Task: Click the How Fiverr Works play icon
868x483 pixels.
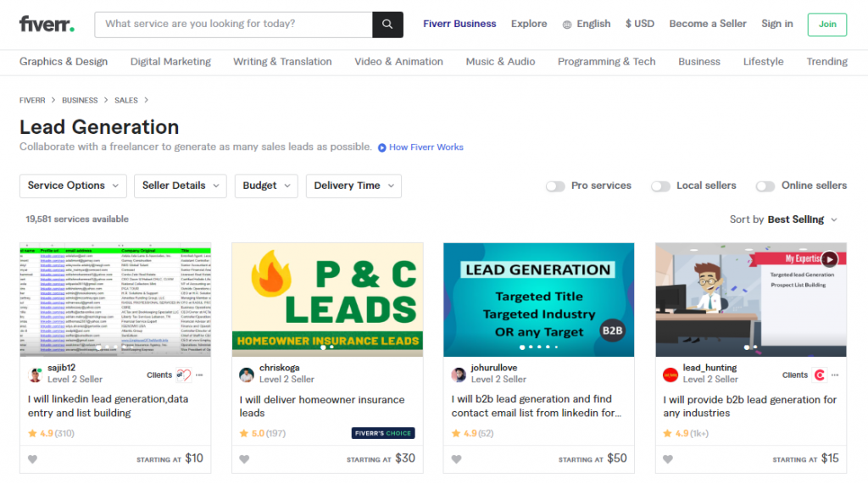Action: click(381, 147)
